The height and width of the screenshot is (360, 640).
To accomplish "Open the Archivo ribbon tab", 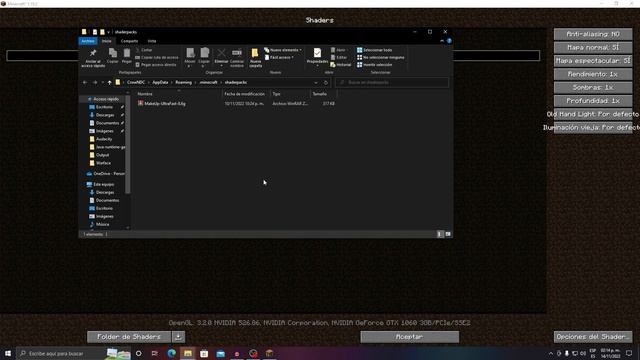I will (x=88, y=41).
